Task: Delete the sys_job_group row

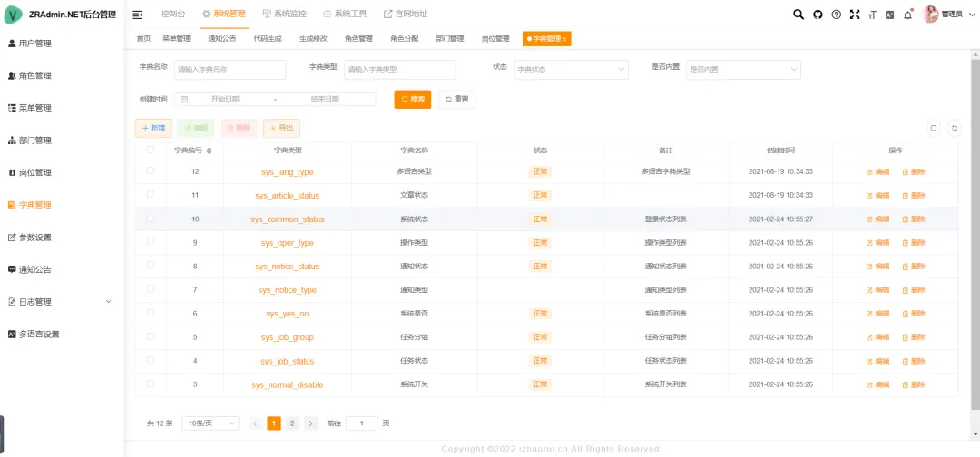Action: (914, 337)
